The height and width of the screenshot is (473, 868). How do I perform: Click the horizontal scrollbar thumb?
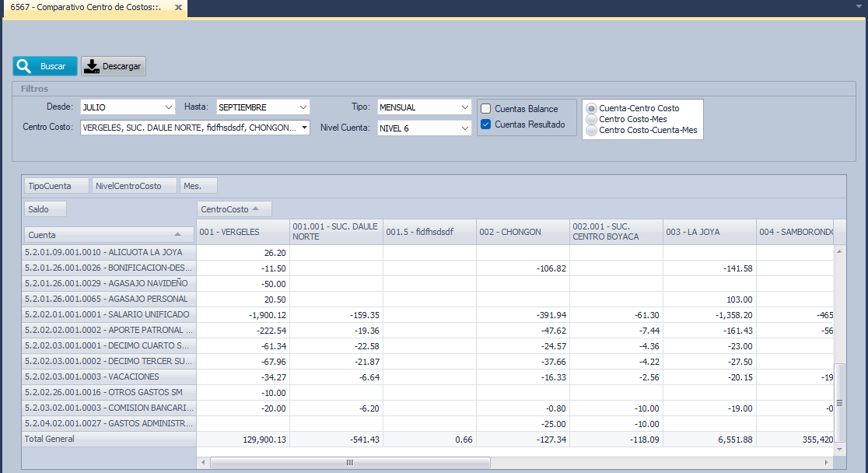tap(350, 462)
